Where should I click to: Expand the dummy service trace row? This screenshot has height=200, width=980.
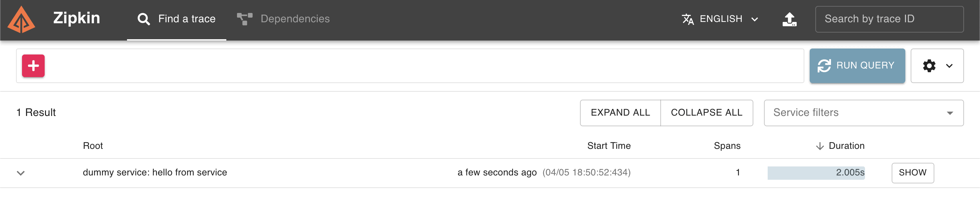point(21,173)
